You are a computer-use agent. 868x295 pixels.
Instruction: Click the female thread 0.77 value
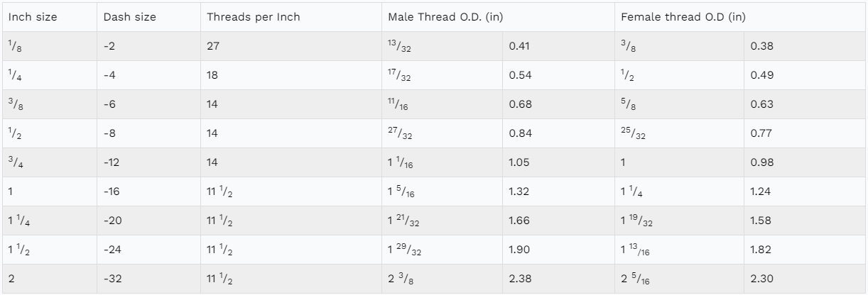click(x=761, y=133)
